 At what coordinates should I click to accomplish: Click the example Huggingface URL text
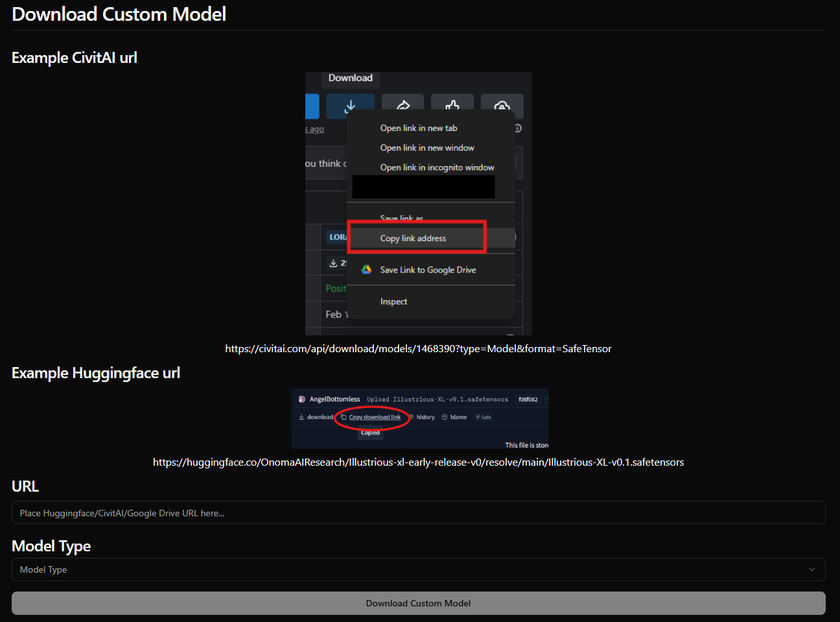click(x=418, y=462)
